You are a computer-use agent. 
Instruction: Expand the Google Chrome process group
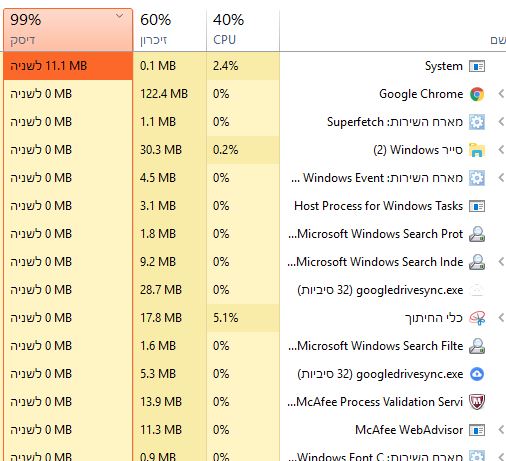tap(501, 94)
